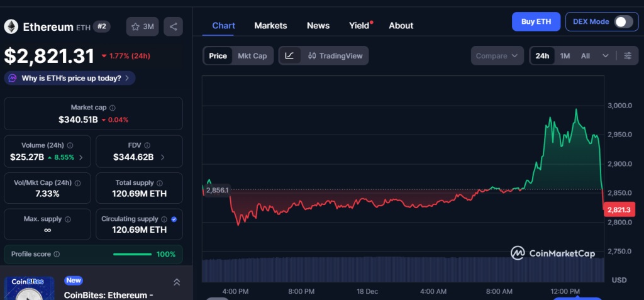Screen dimensions: 644x300
Task: Expand Volume (24h) details chevron
Action: click(x=81, y=157)
